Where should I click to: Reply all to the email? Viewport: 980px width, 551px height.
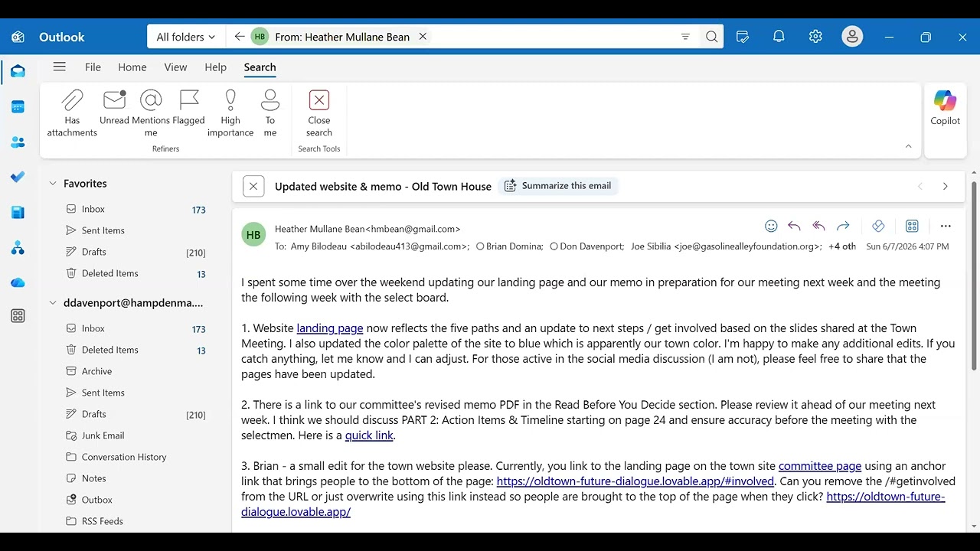pos(818,226)
